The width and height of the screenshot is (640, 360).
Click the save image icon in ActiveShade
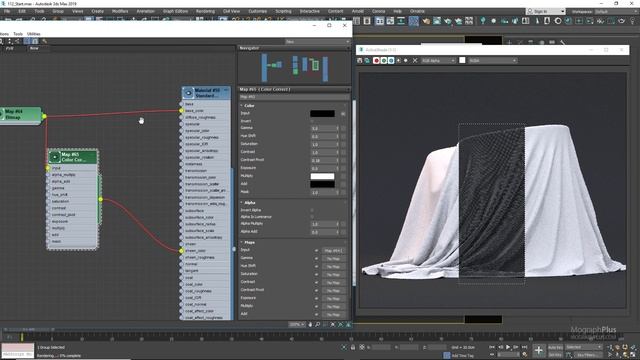tap(360, 60)
